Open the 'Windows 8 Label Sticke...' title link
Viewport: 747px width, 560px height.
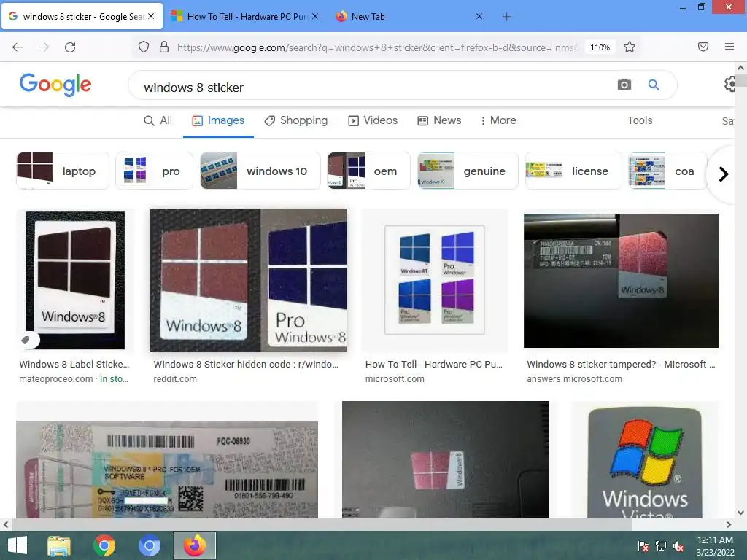tap(74, 365)
